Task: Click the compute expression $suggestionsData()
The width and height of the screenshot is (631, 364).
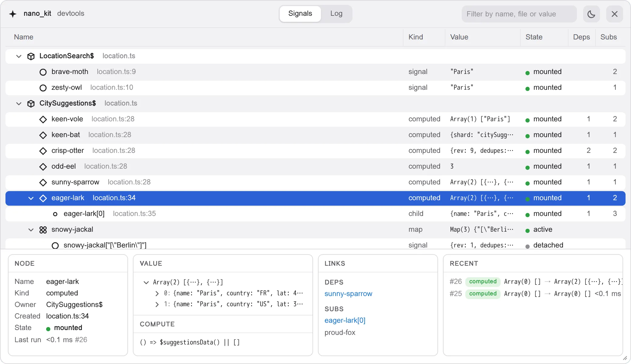Action: tap(190, 342)
